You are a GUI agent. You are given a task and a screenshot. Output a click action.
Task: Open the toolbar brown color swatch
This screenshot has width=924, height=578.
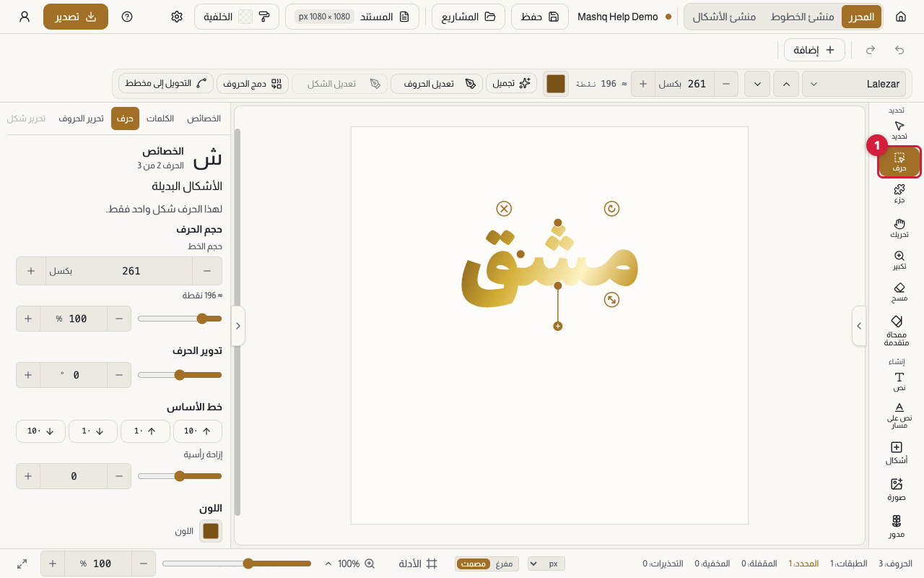coord(556,84)
